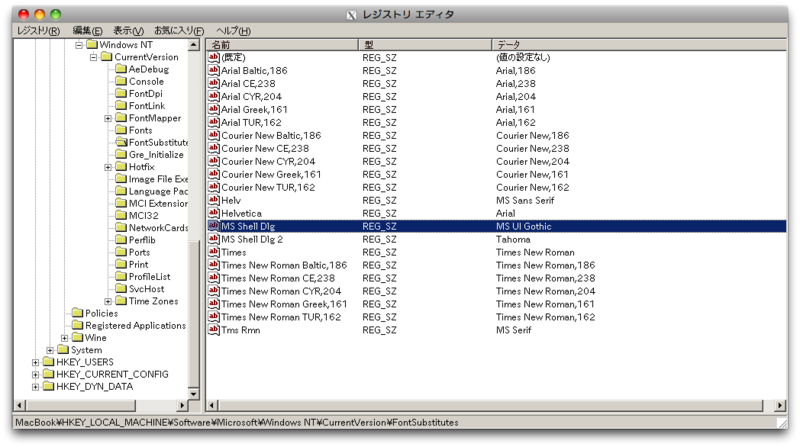Click the tree pane scroll down arrow
The image size is (800, 447).
coord(193,394)
